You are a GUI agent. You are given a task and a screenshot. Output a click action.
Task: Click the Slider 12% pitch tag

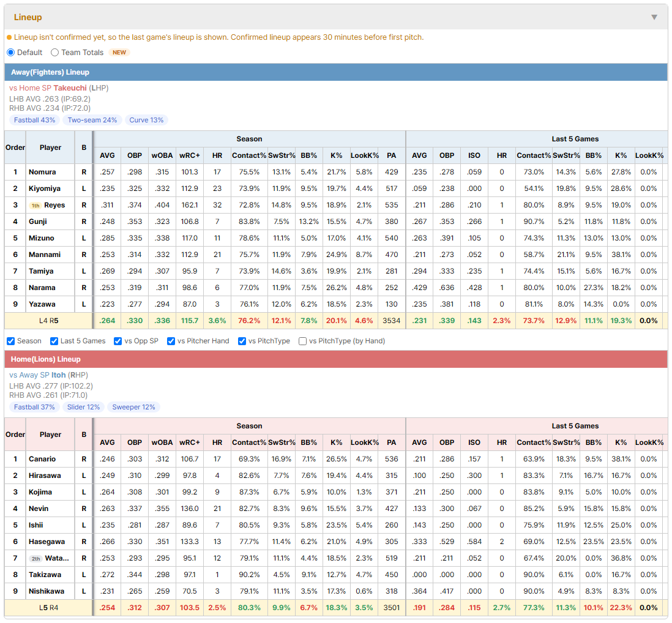coord(84,407)
